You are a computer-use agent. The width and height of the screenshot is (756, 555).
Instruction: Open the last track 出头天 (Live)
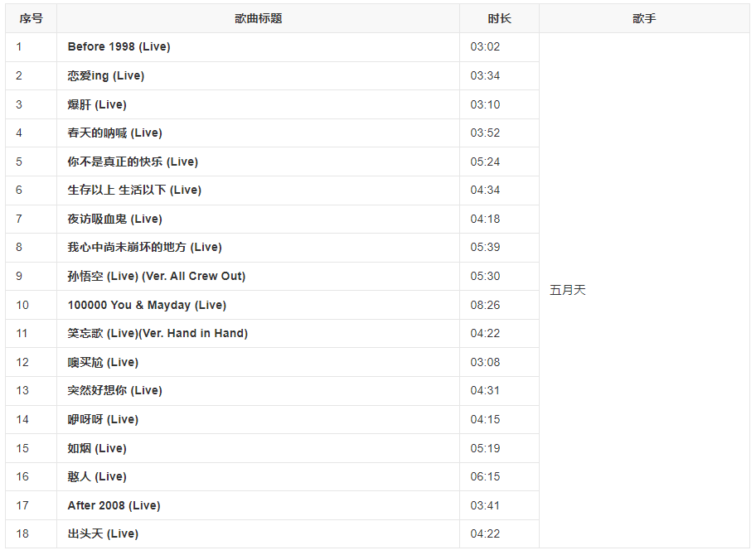click(103, 533)
